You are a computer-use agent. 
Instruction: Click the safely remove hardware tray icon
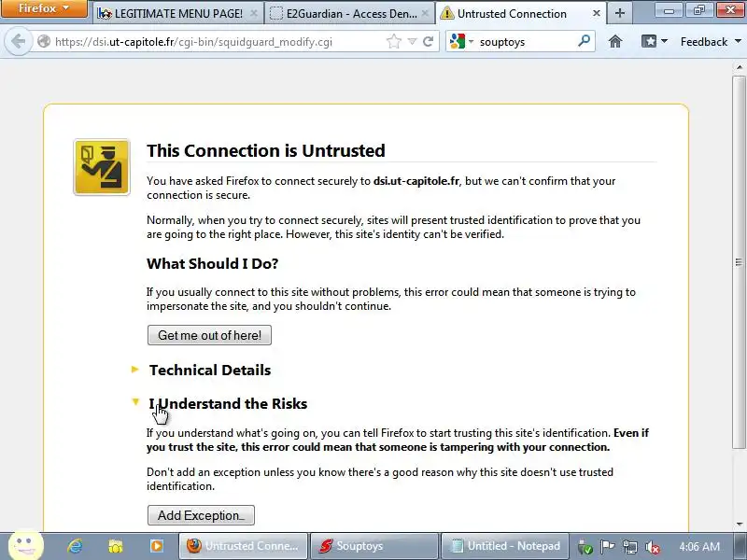coord(585,547)
